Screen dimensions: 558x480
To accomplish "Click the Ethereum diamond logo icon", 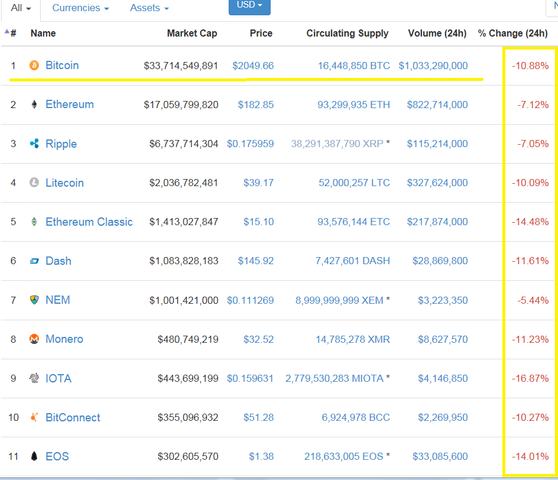I will tap(34, 104).
